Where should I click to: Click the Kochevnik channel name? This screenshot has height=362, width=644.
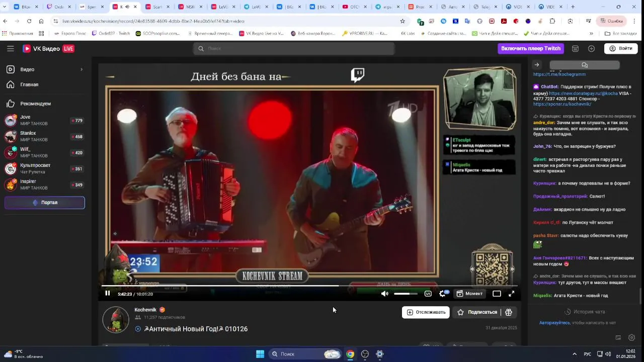click(x=145, y=310)
